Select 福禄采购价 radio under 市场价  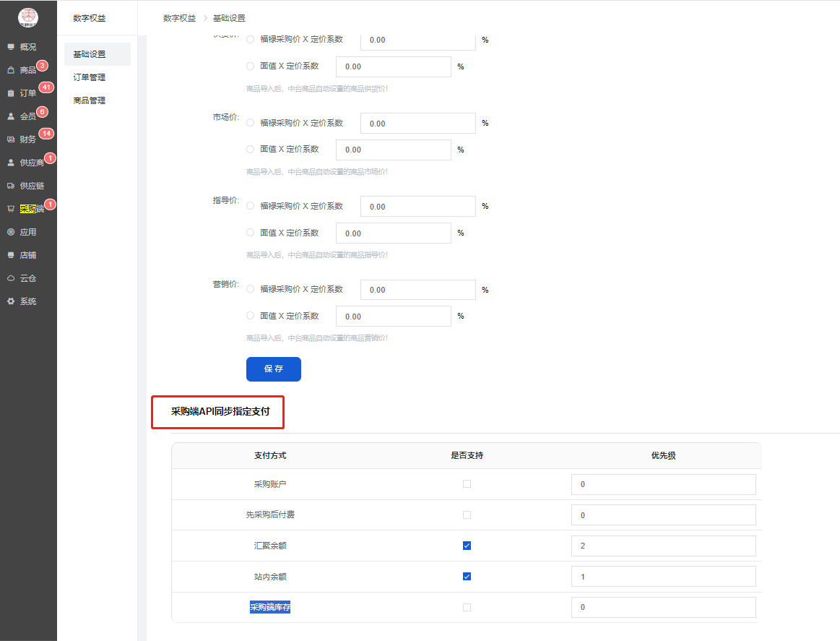click(x=251, y=124)
